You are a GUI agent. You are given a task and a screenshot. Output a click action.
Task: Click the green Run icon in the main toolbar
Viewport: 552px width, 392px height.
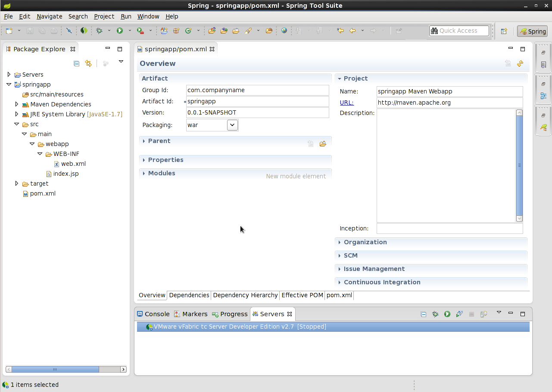coord(120,31)
